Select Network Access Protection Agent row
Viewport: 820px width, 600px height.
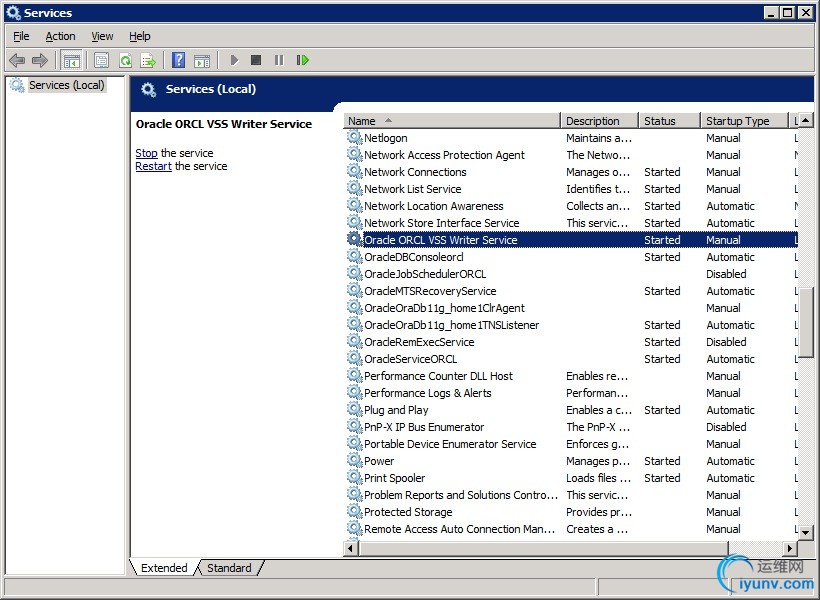pyautogui.click(x=571, y=155)
